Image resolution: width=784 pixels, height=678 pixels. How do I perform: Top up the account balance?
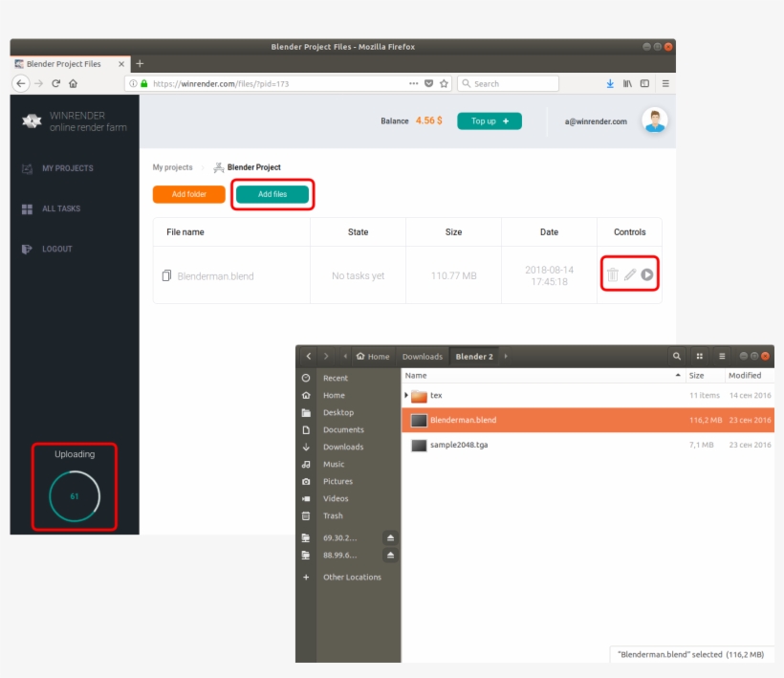coord(490,121)
